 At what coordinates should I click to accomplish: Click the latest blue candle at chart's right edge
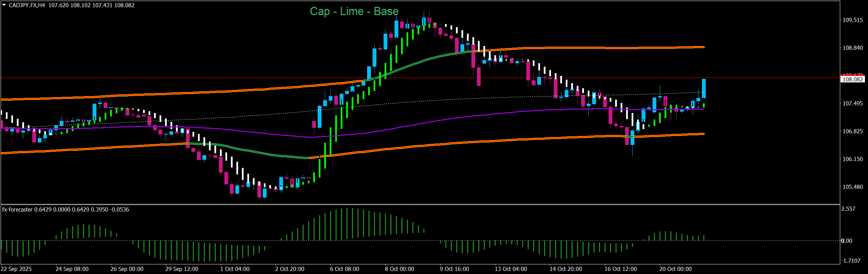pos(704,89)
